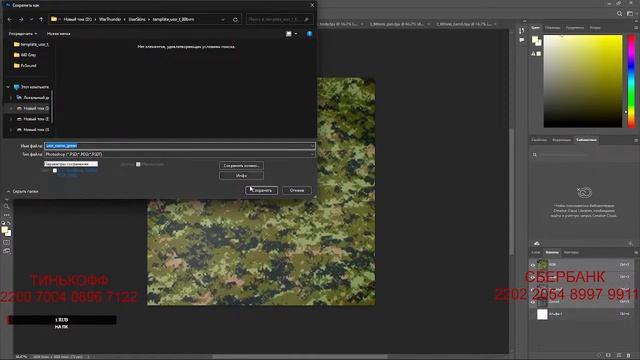Screen dimensions: 640x360
Task: Click foreground color swatch in Color panel
Action: coord(535,39)
